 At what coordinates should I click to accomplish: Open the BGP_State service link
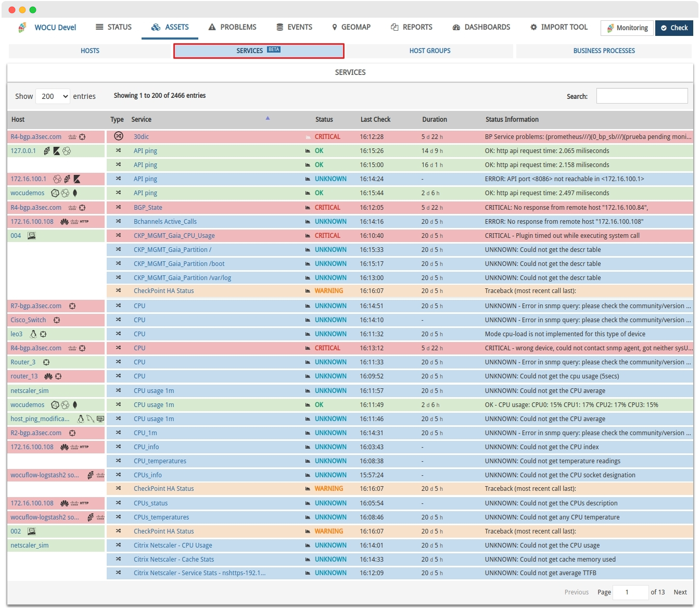click(x=148, y=208)
